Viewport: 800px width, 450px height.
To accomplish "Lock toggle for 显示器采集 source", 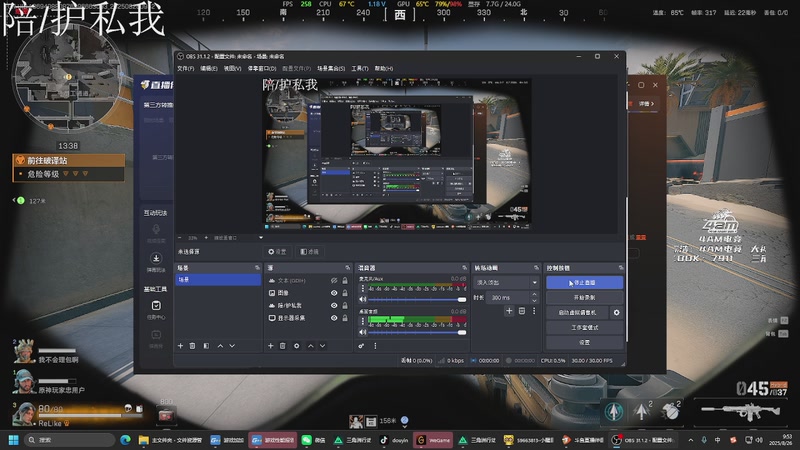I will pos(345,318).
